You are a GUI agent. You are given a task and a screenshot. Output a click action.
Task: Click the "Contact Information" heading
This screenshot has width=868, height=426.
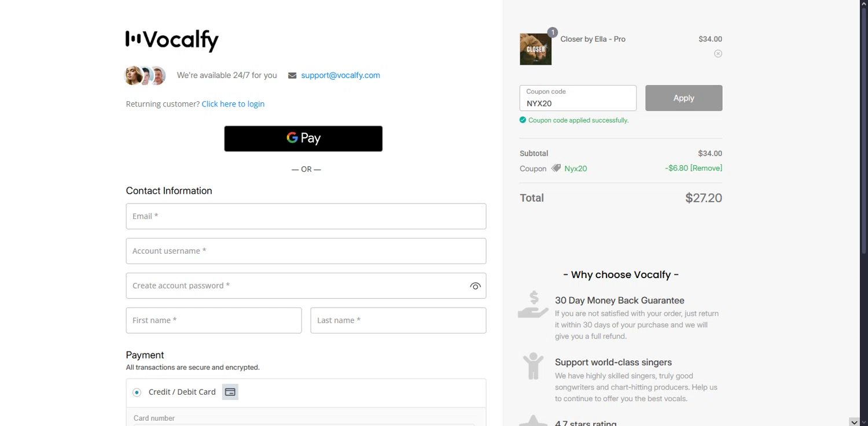pyautogui.click(x=169, y=191)
